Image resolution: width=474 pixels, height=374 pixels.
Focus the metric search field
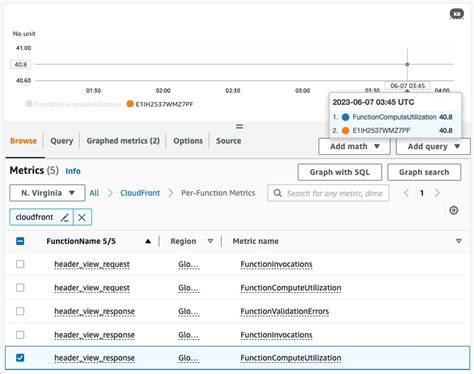click(x=328, y=193)
